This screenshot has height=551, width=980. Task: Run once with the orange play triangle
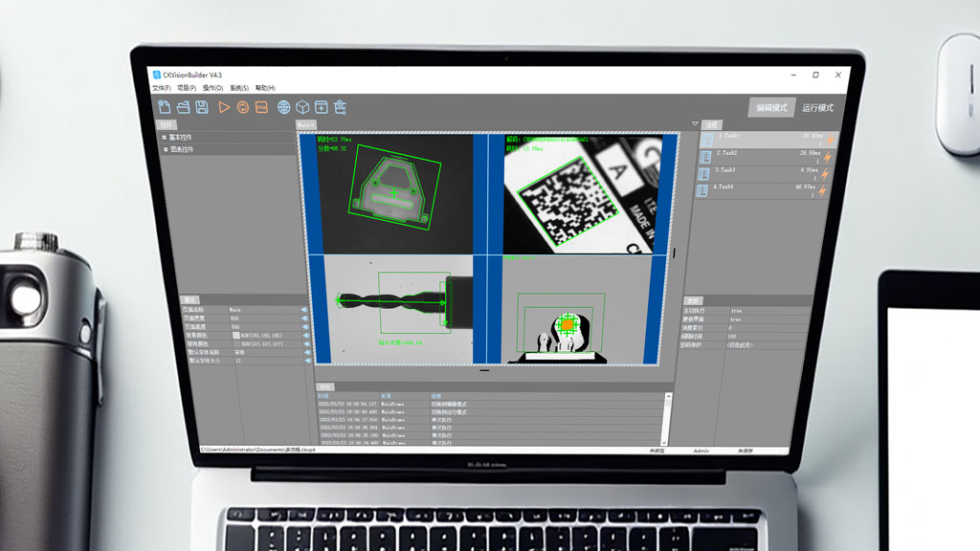point(224,107)
